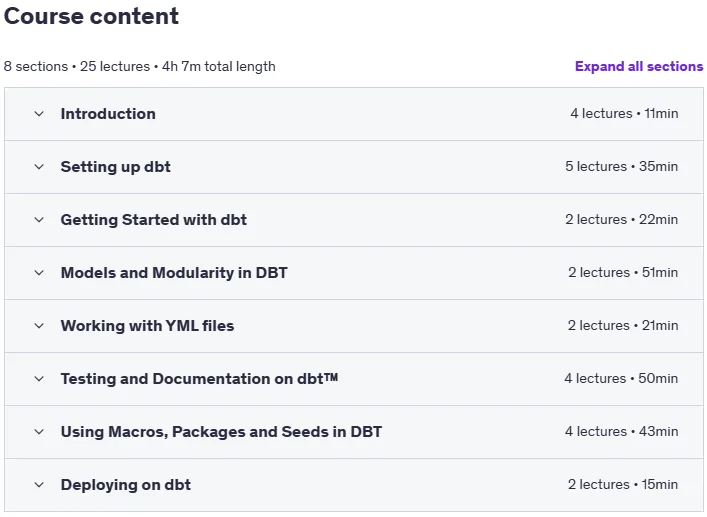
Task: Click the 4 lectures 11min label
Action: tap(624, 114)
